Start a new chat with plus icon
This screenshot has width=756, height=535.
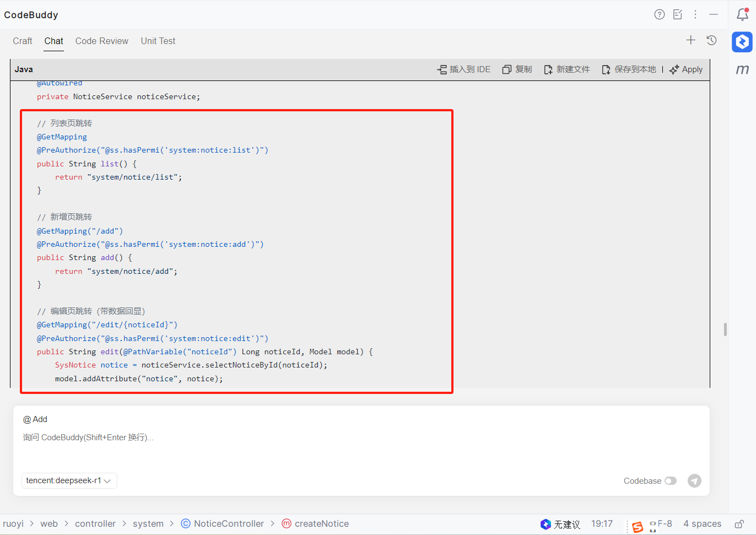[691, 40]
